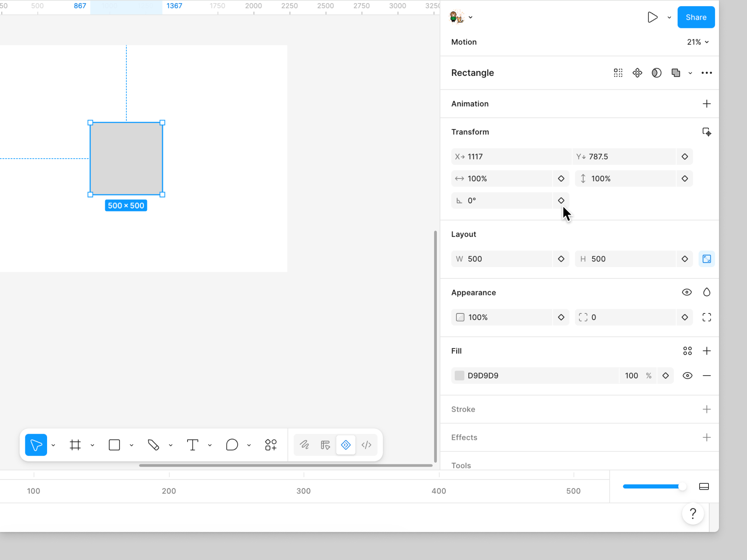Select the Comment tool
747x560 pixels.
tap(232, 445)
